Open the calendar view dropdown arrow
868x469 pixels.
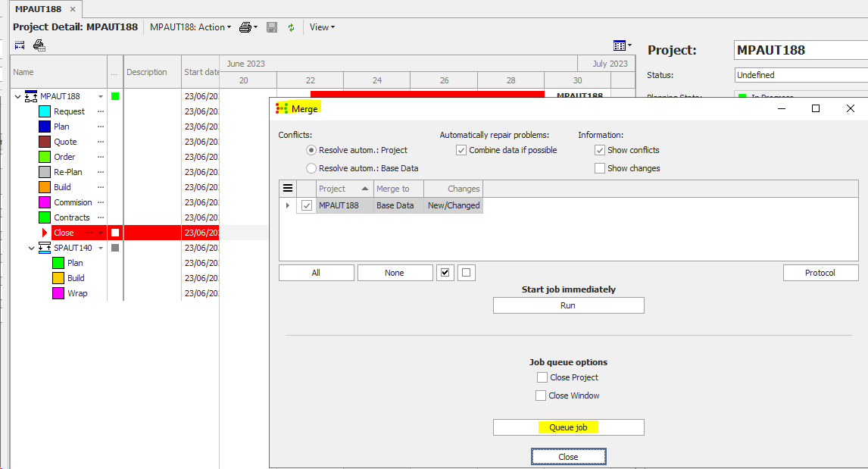[629, 45]
